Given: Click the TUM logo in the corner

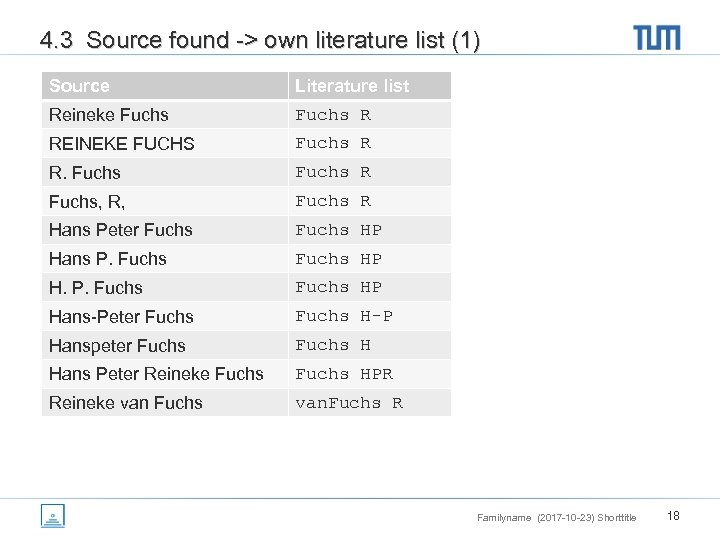Looking at the screenshot, I should pos(657,38).
